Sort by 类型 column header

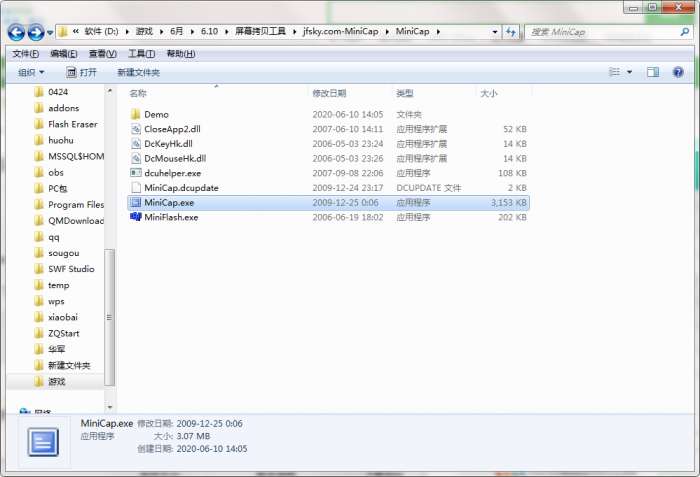tap(404, 93)
